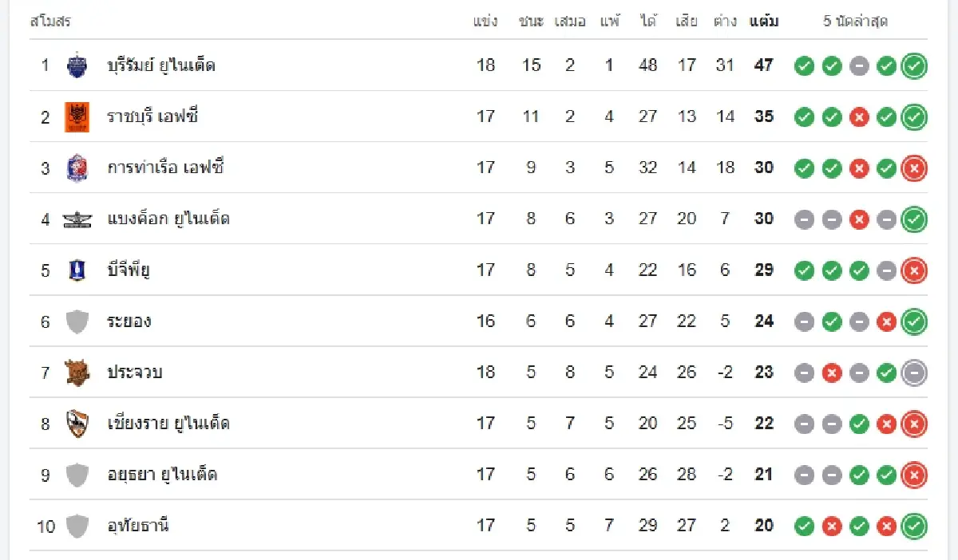Click the gray Rayong (ระยอง) placeholder shield
Viewport: 958px width, 560px height.
click(77, 321)
